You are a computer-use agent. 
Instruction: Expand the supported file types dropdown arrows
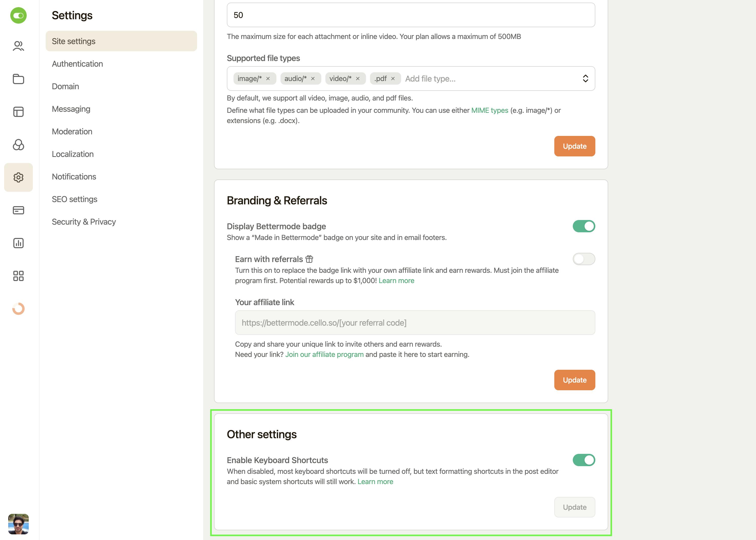[585, 79]
